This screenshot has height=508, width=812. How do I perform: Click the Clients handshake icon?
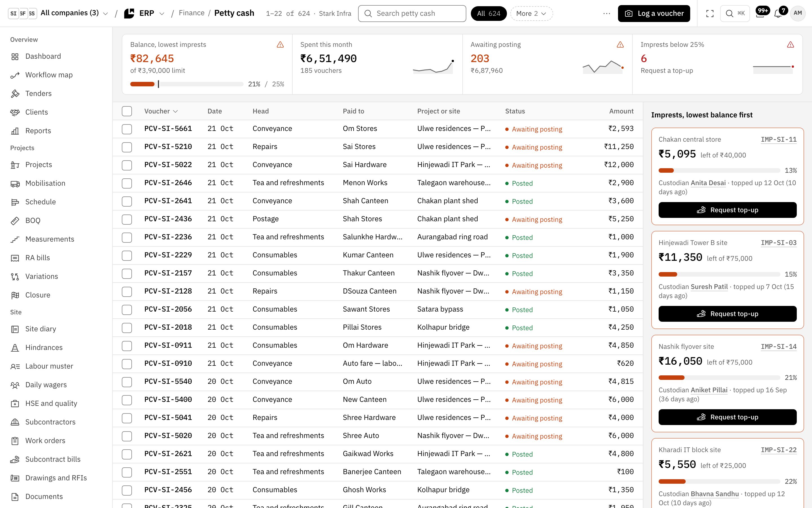click(x=15, y=112)
